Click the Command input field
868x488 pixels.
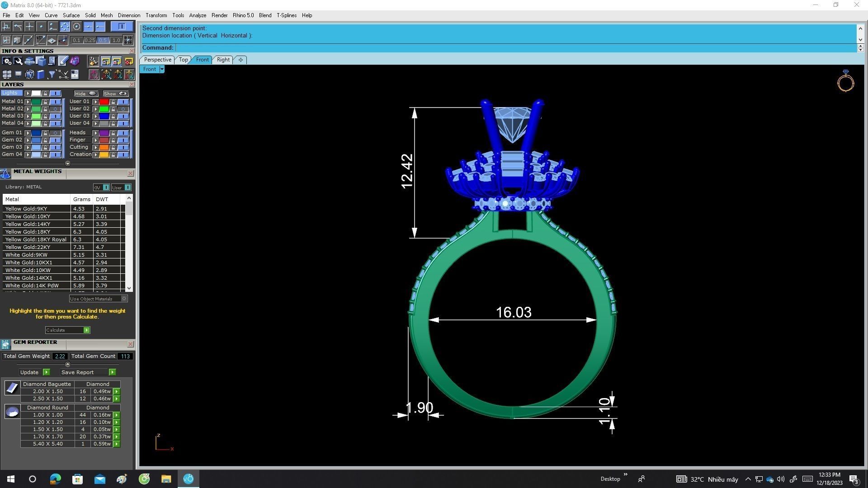(515, 48)
